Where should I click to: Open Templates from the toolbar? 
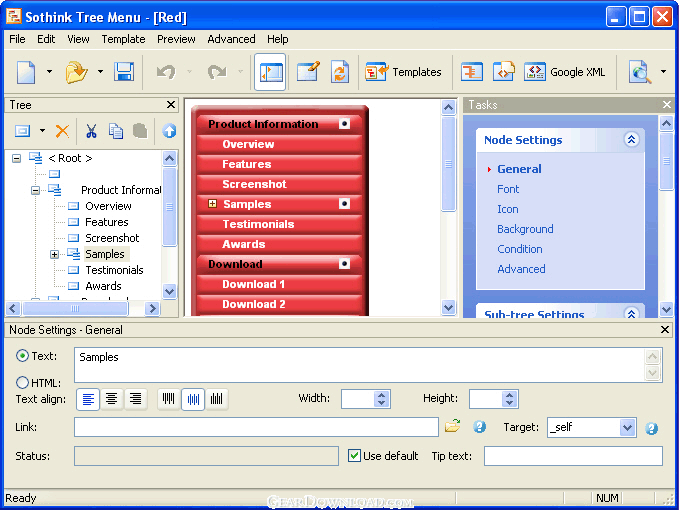403,72
